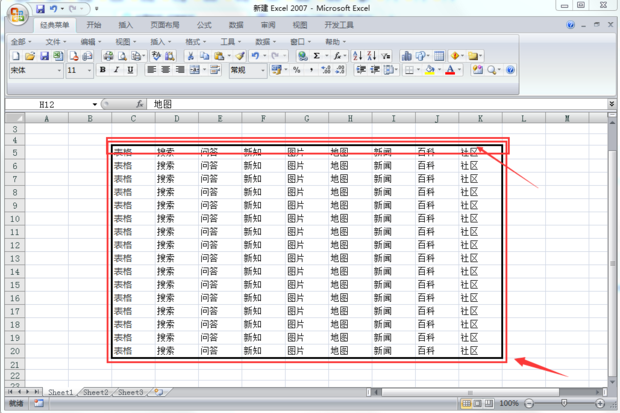
Task: Open the number format 常规 dropdown
Action: click(x=263, y=71)
